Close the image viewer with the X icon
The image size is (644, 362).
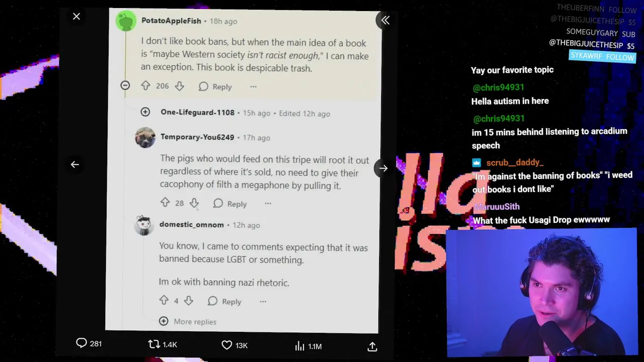click(x=76, y=17)
